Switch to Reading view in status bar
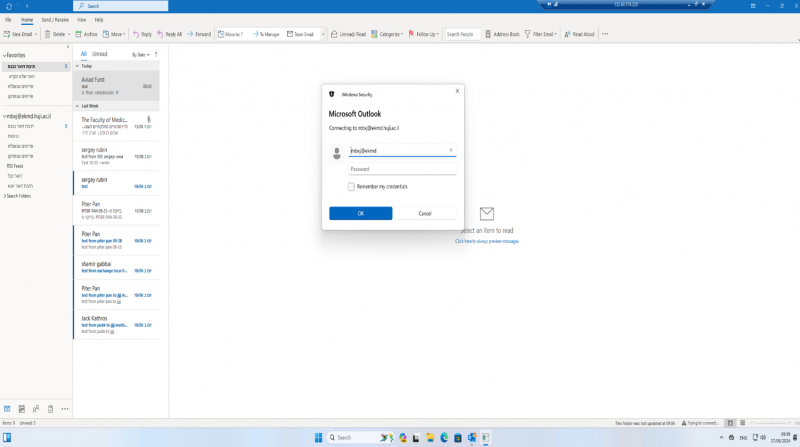Viewport: 800px width, 447px height. 743,423
